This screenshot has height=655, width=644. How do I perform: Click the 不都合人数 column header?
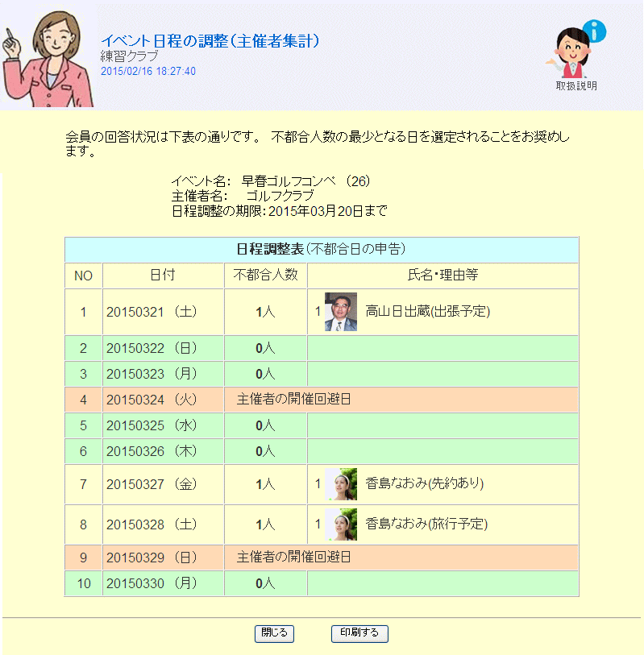coord(265,275)
